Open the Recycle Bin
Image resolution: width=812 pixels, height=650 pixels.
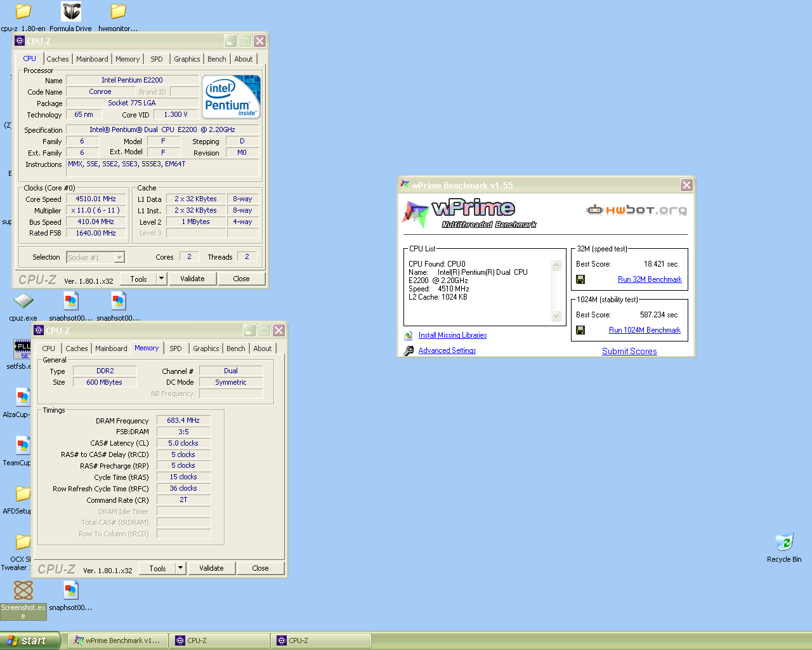click(x=784, y=542)
